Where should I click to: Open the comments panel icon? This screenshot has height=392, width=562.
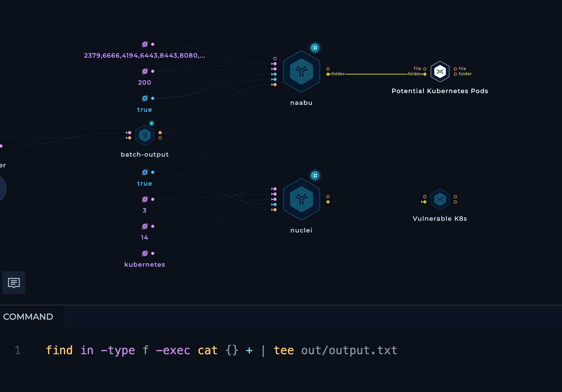[x=14, y=283]
